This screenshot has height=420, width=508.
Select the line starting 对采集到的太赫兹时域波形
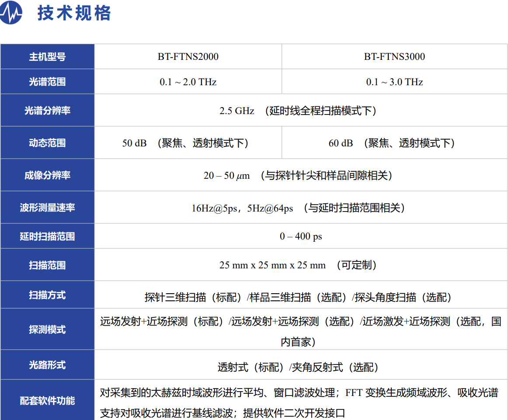pos(299,393)
